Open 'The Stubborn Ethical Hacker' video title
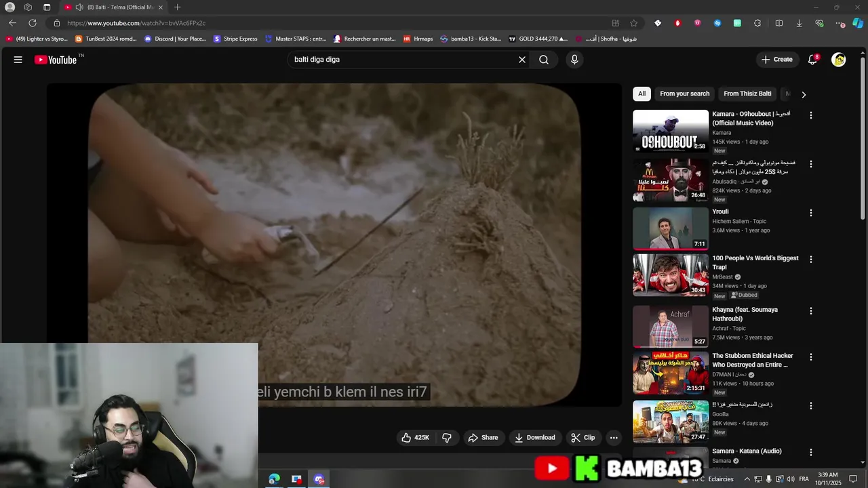The image size is (868, 488). pos(752,360)
